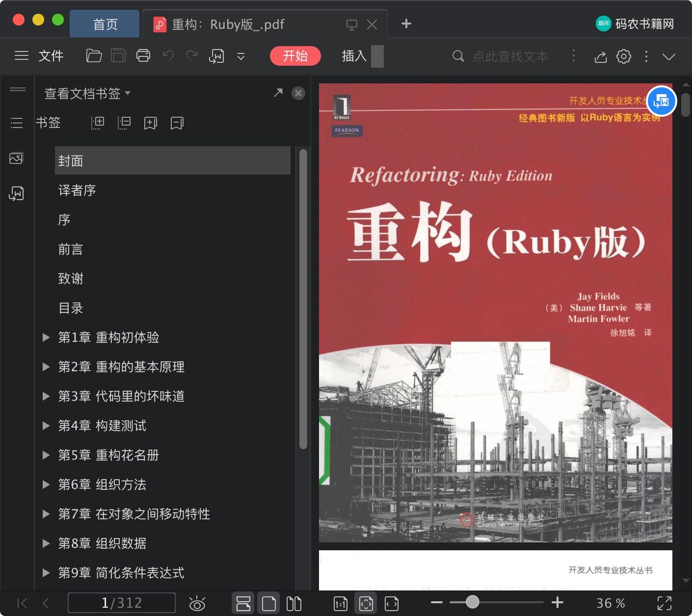Image resolution: width=692 pixels, height=616 pixels.
Task: Click the redo arrow icon
Action: 192,56
